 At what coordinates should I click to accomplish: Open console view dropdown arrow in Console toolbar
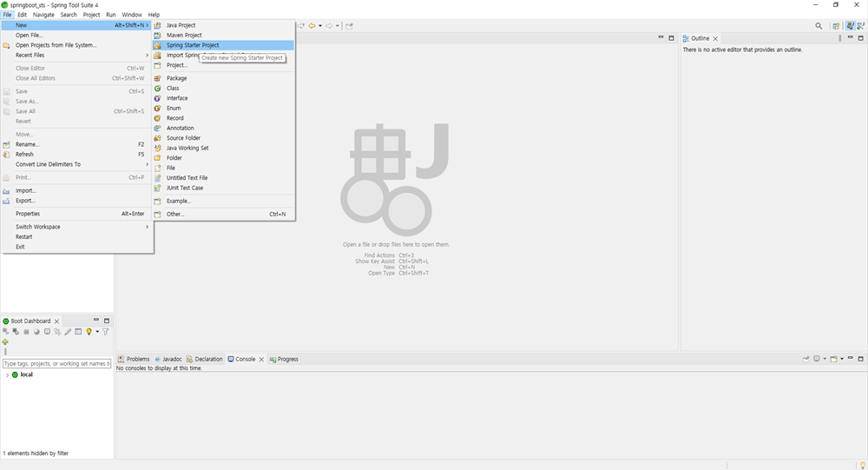pyautogui.click(x=842, y=359)
